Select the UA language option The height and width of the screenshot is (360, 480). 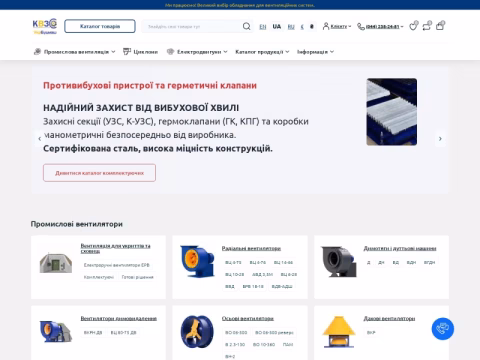[x=277, y=26]
